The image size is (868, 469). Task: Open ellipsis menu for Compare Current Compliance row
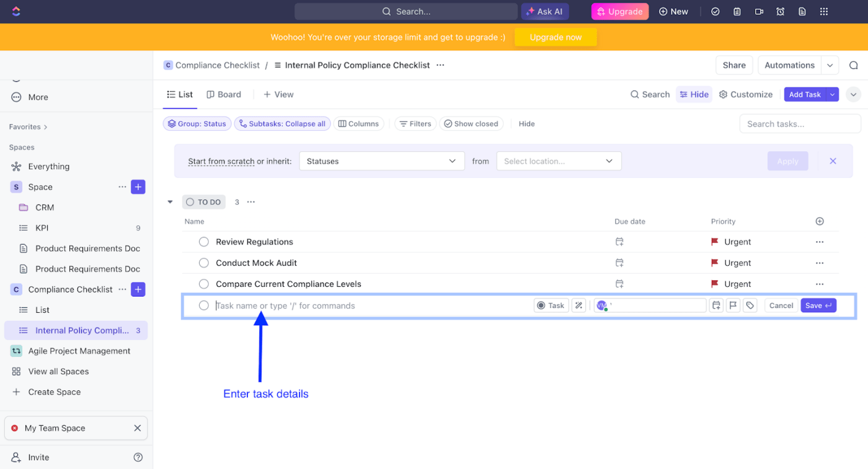click(x=820, y=284)
